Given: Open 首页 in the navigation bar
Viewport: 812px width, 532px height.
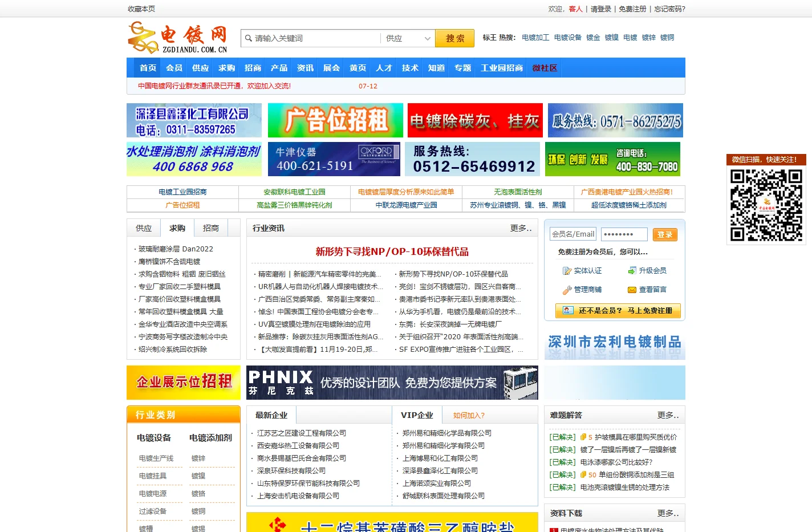Looking at the screenshot, I should click(148, 68).
